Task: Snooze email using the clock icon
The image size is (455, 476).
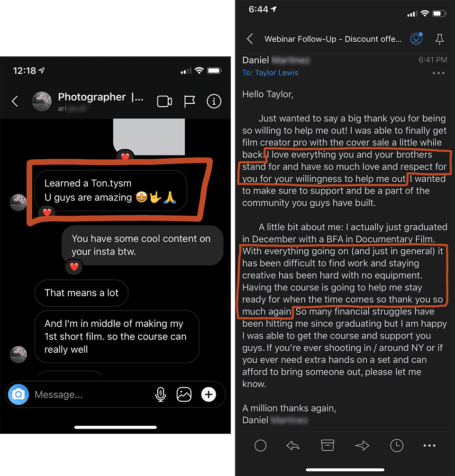Action: [397, 446]
